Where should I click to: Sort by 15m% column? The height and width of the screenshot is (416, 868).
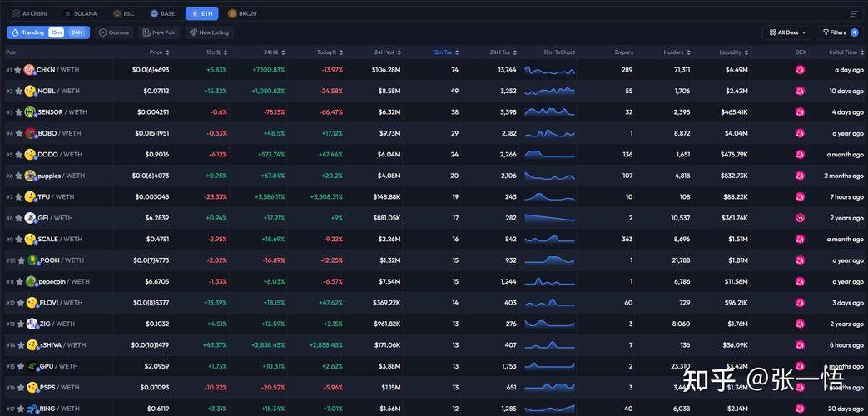click(x=216, y=52)
